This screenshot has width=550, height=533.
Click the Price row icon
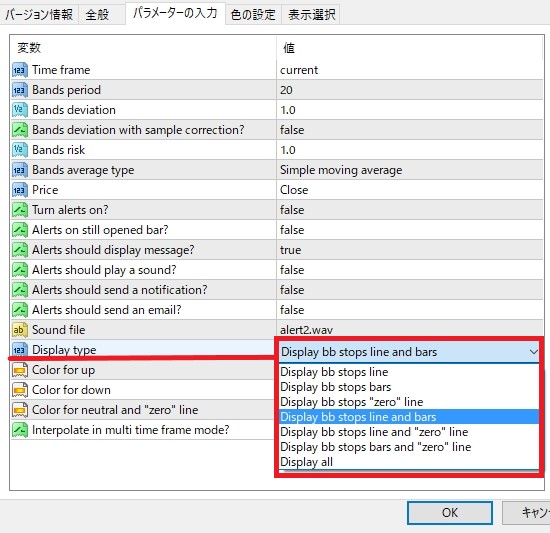(20, 190)
